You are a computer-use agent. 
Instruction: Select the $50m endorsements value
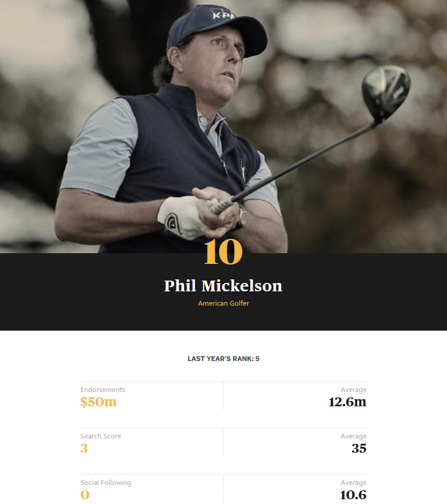pyautogui.click(x=98, y=402)
